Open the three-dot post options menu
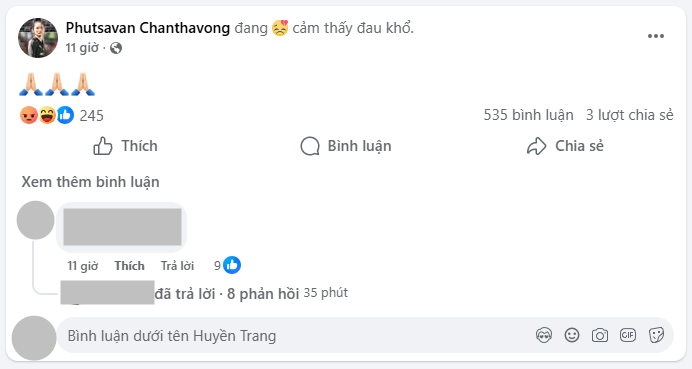Screen dimensions: 692x369 (655, 36)
